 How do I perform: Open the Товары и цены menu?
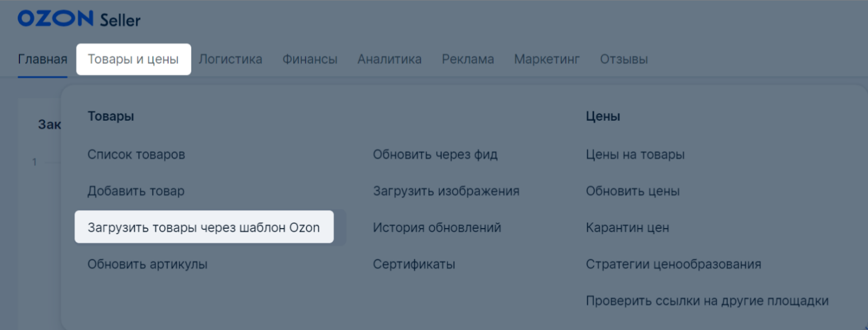click(x=133, y=59)
